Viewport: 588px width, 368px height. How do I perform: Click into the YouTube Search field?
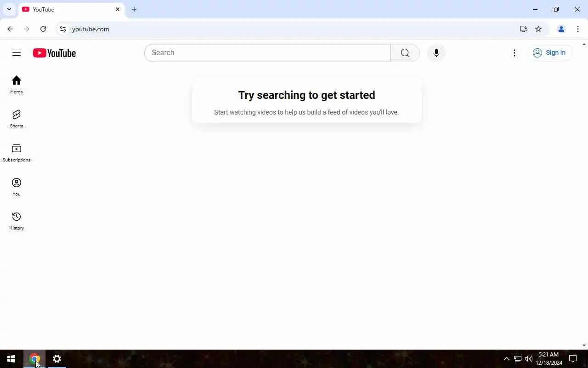267,53
